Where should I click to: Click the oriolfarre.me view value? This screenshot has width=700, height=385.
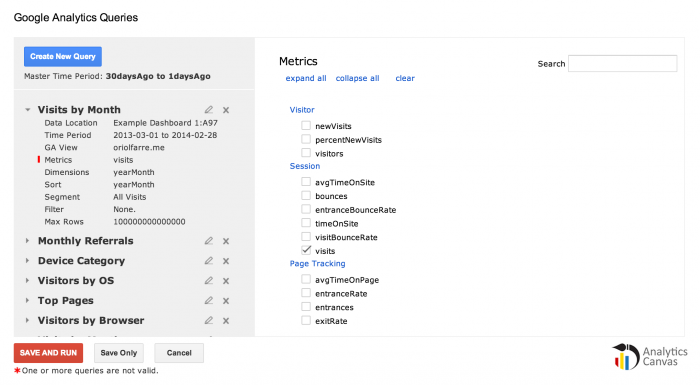139,147
